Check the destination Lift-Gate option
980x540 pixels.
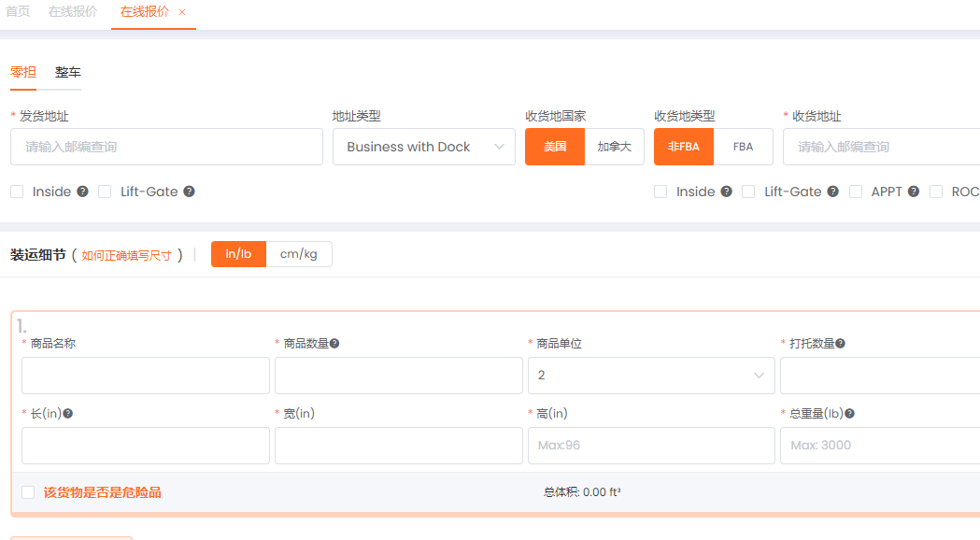click(x=748, y=192)
